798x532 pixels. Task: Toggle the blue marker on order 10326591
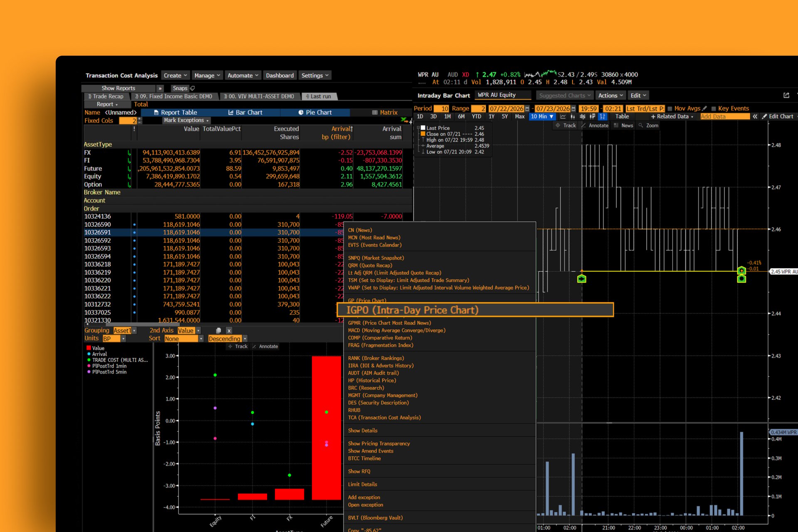(x=134, y=233)
